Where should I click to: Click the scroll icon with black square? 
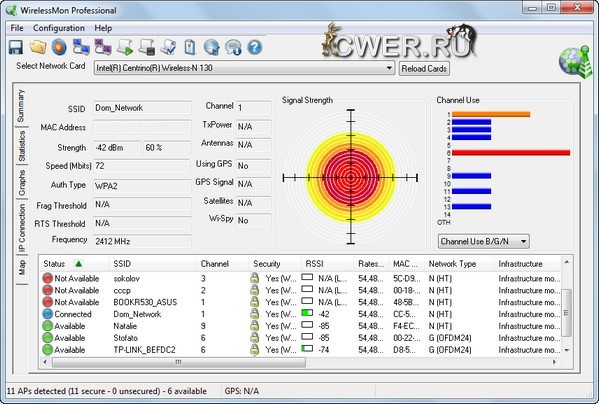coord(147,47)
